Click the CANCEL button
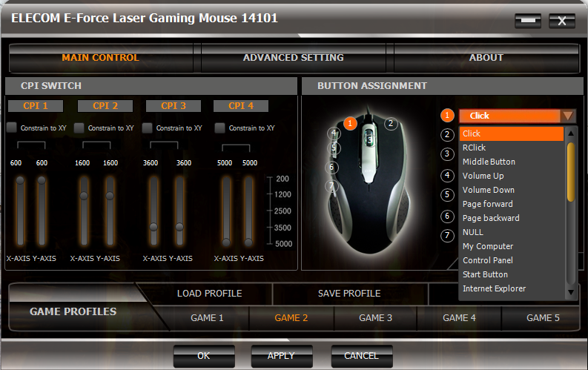The image size is (588, 370). coord(362,356)
